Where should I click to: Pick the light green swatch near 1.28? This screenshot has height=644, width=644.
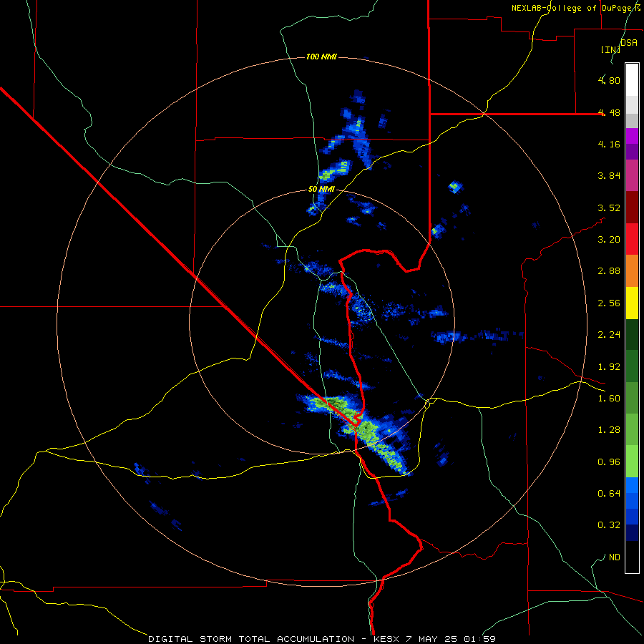pos(632,429)
